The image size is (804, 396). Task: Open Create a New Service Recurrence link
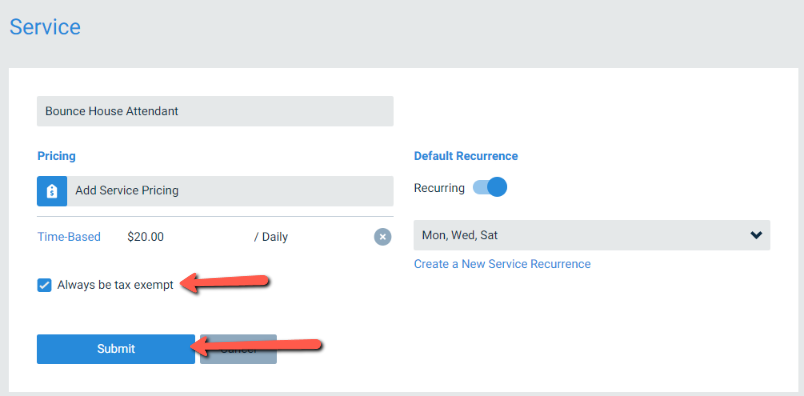click(502, 264)
